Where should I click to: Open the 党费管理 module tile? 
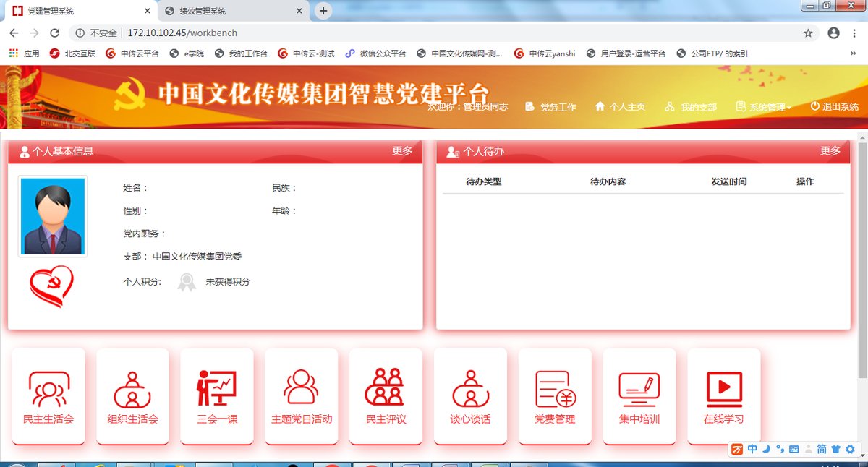click(x=555, y=395)
